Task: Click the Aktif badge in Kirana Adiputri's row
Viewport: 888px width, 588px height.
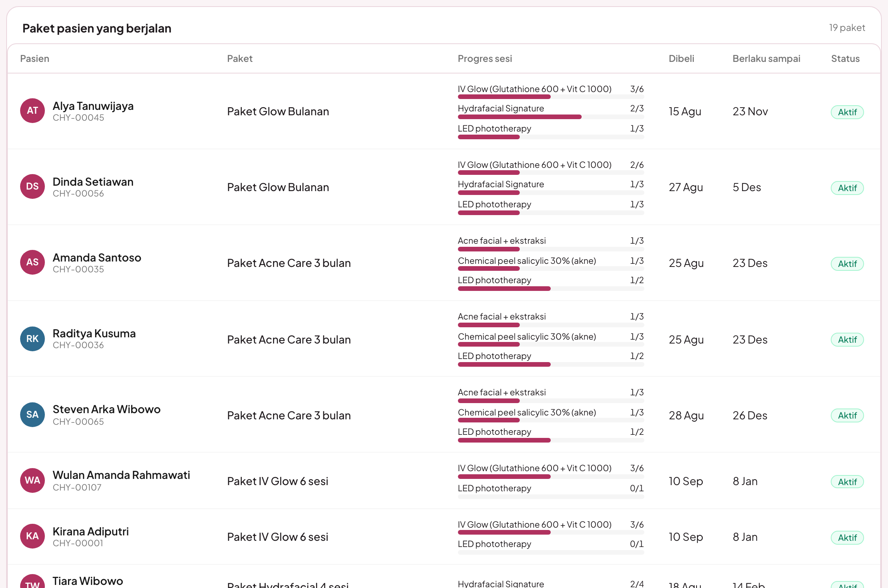Action: (847, 538)
